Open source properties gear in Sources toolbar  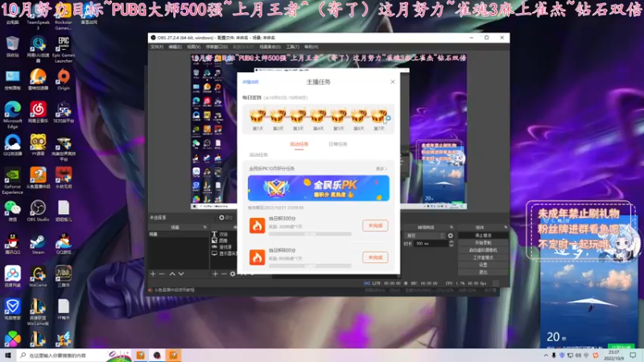[x=233, y=274]
